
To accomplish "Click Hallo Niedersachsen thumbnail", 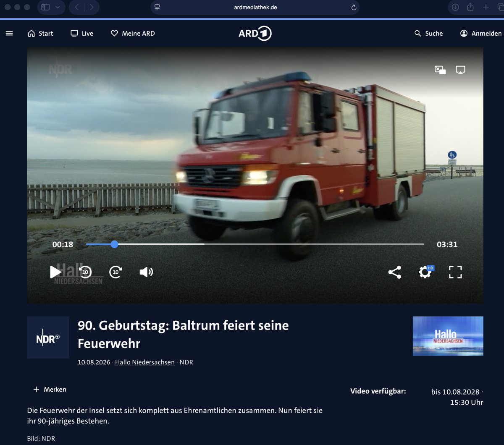I will tap(448, 336).
